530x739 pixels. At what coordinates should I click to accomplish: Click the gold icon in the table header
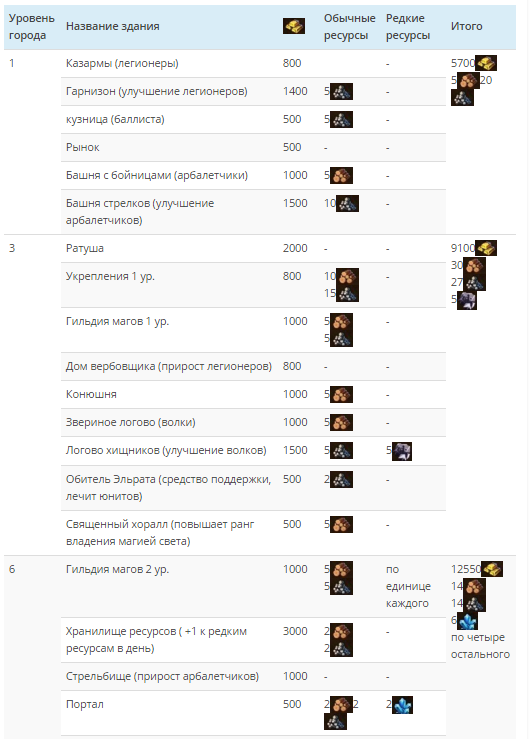coord(294,26)
